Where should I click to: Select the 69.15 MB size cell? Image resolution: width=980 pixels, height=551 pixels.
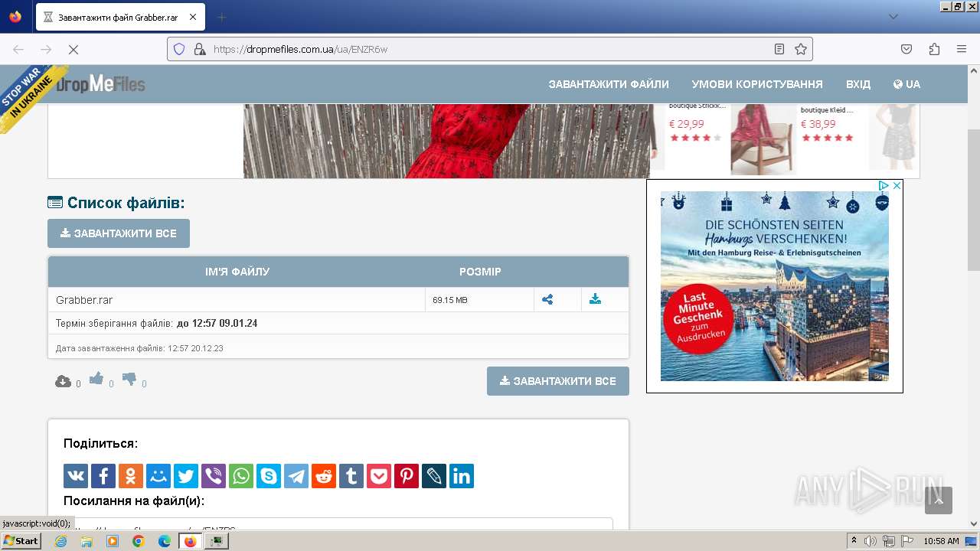tap(479, 300)
